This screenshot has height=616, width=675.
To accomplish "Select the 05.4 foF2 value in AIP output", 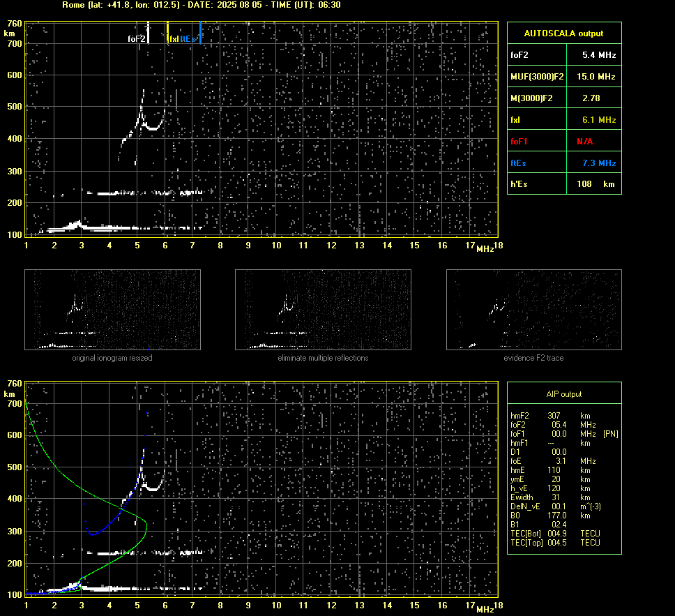I will (559, 425).
